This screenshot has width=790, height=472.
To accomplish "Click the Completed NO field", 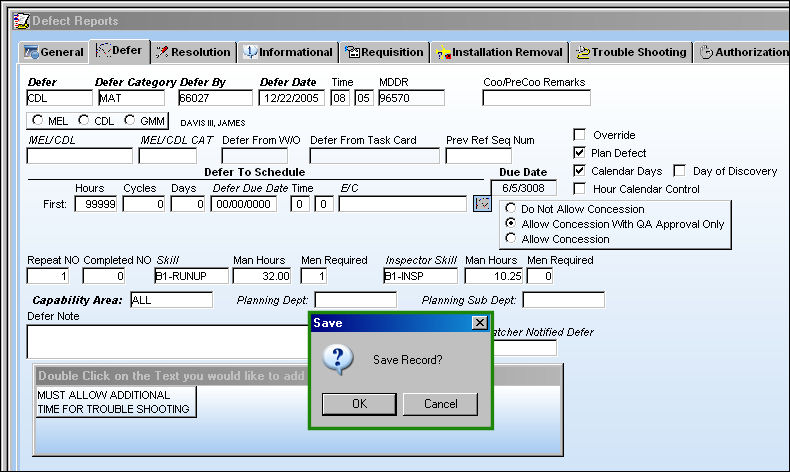I will (104, 276).
